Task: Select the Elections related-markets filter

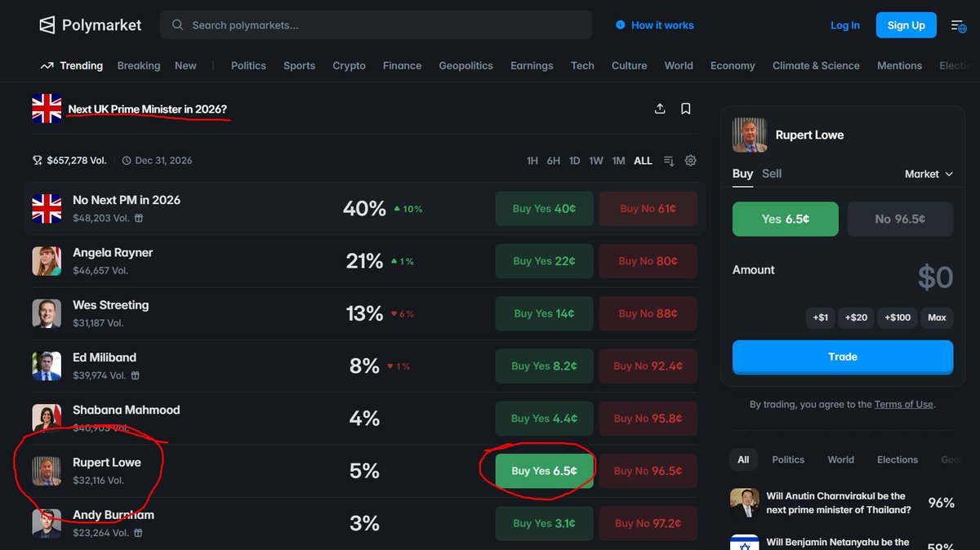Action: click(898, 459)
